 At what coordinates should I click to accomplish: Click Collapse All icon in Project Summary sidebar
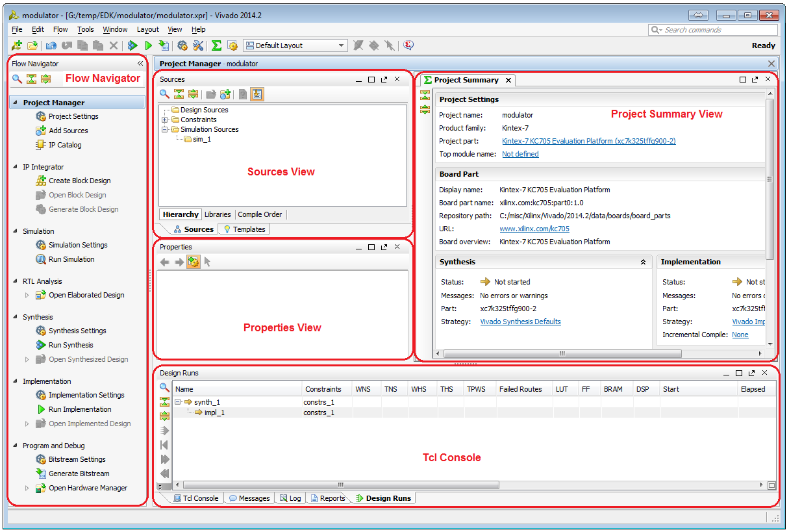pos(425,95)
